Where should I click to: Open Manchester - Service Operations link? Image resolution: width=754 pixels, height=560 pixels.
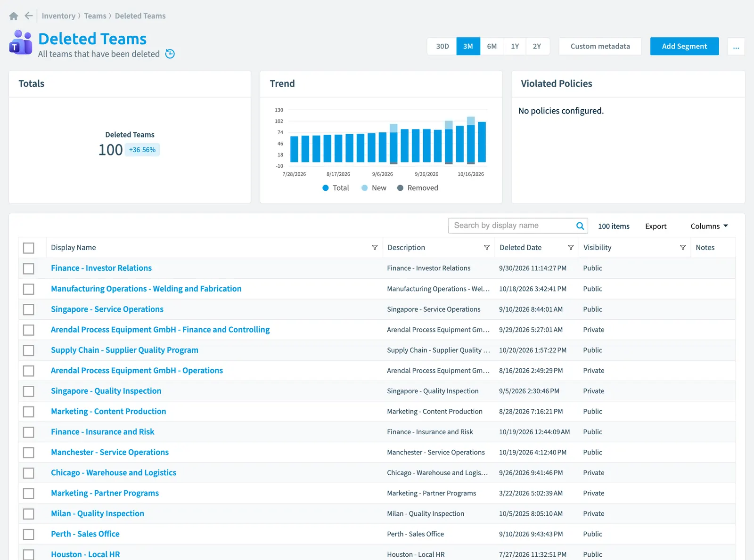click(110, 452)
